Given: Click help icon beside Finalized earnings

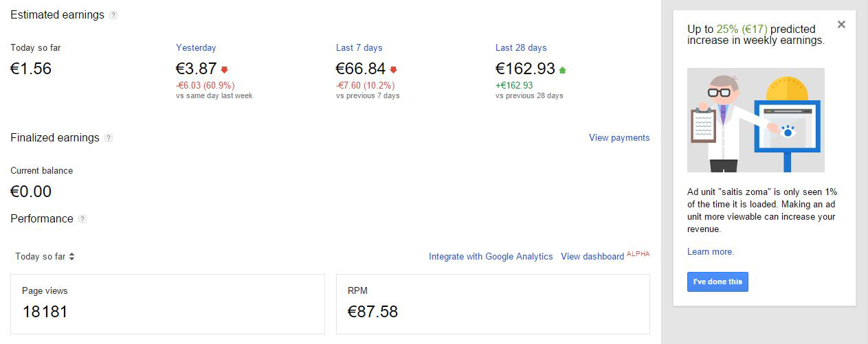Looking at the screenshot, I should (x=109, y=138).
